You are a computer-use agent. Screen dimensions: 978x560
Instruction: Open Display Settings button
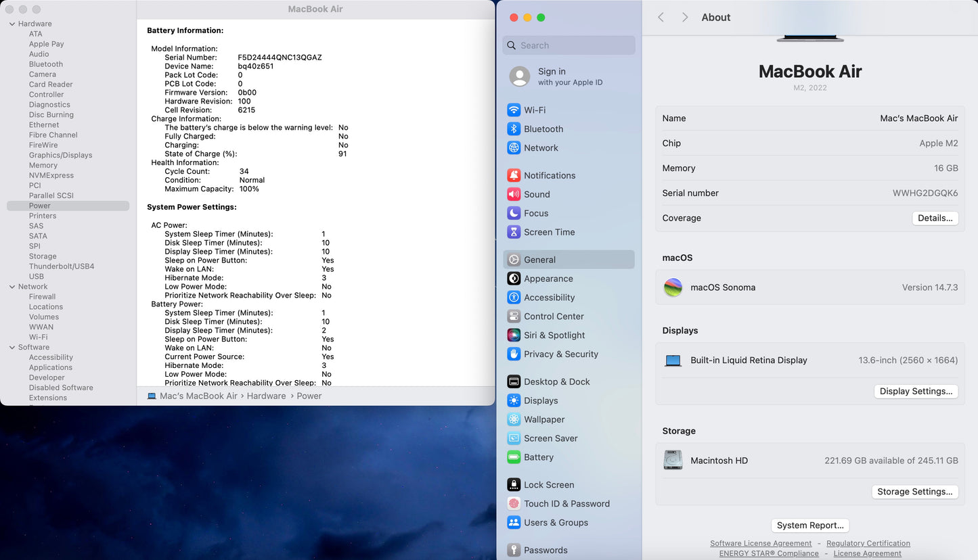coord(916,392)
